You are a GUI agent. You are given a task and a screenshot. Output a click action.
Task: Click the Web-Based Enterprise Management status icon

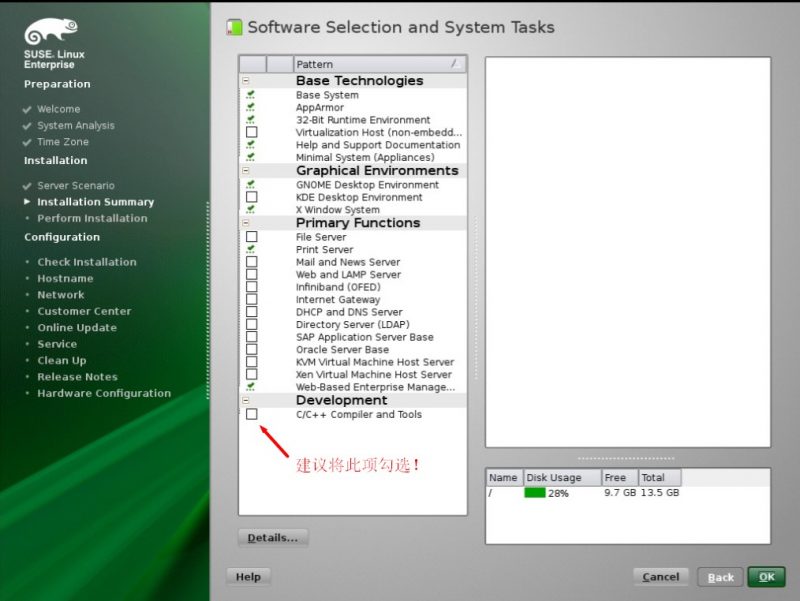[x=251, y=387]
